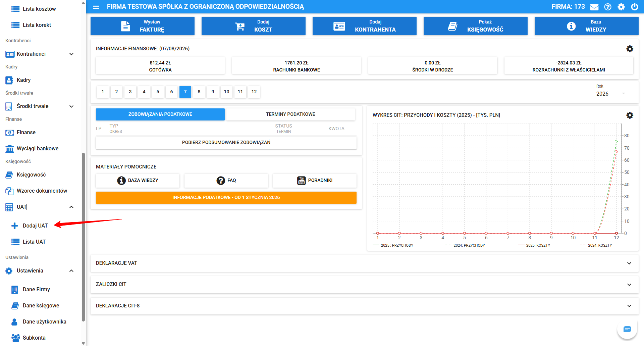644x346 pixels.
Task: Open Lista UAT menu item
Action: pyautogui.click(x=34, y=242)
